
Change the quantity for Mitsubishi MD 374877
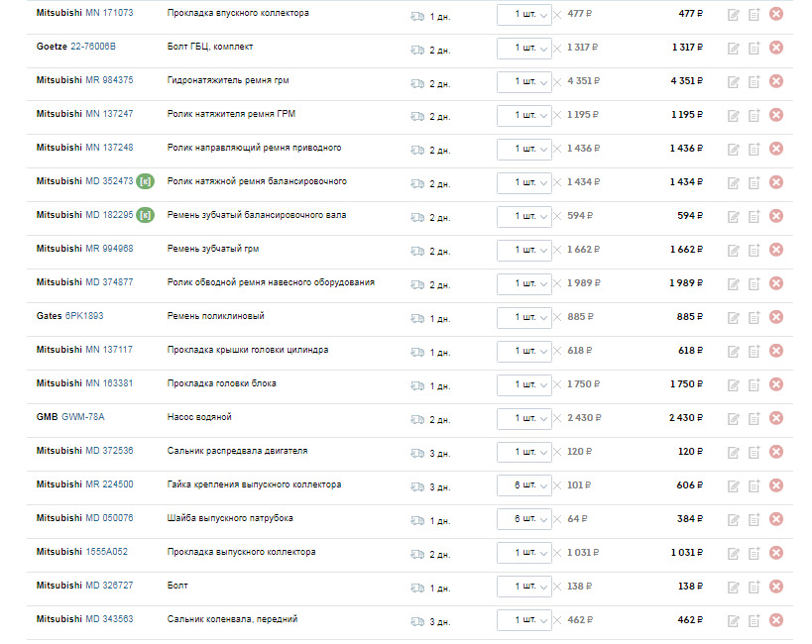click(x=524, y=283)
